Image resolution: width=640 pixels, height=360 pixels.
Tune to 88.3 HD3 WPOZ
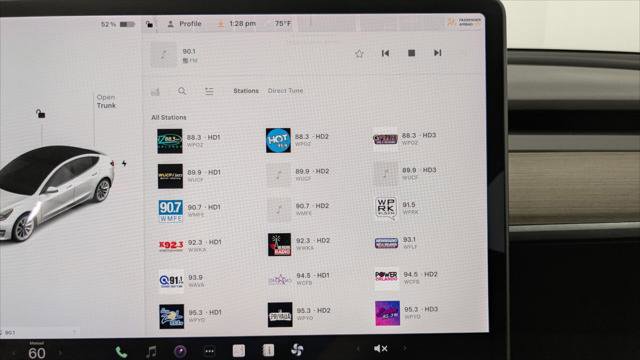pos(405,139)
